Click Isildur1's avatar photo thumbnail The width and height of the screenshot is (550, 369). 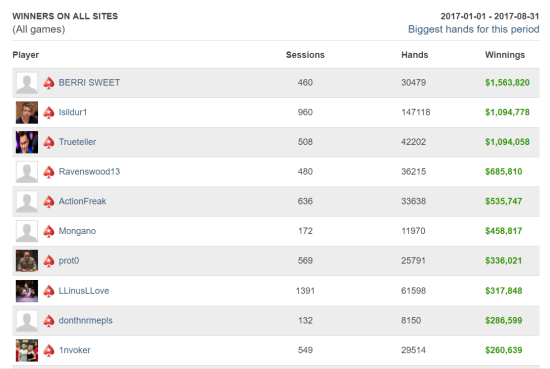27,113
